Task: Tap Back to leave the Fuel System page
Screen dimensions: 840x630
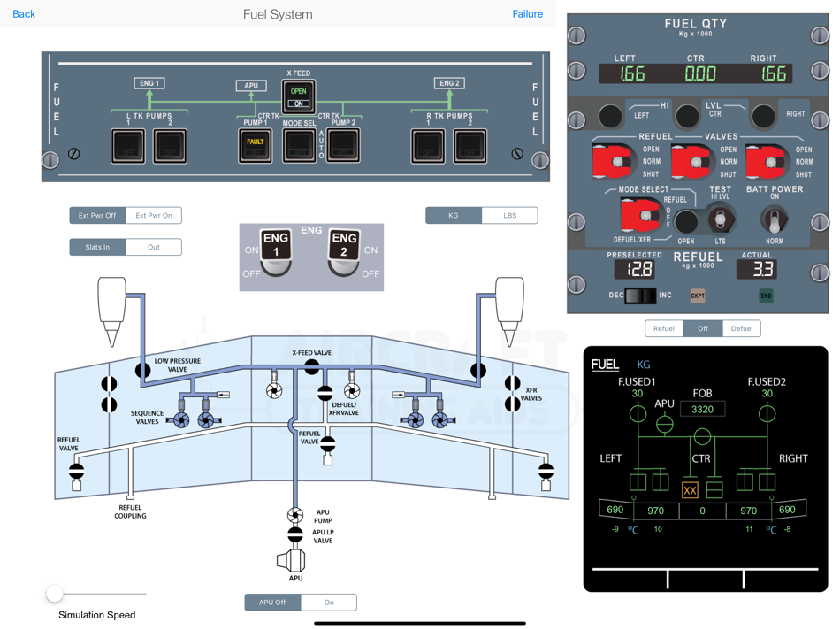Action: click(x=24, y=14)
